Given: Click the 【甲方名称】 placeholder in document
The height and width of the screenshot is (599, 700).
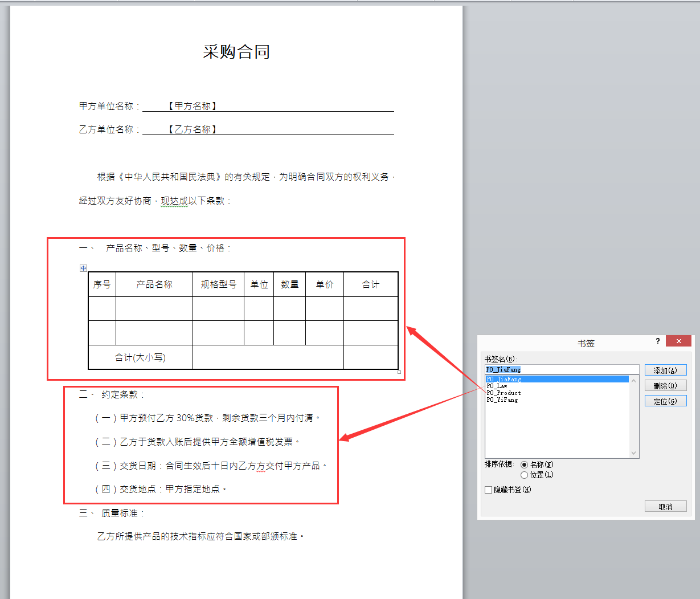Looking at the screenshot, I should pos(193,106).
